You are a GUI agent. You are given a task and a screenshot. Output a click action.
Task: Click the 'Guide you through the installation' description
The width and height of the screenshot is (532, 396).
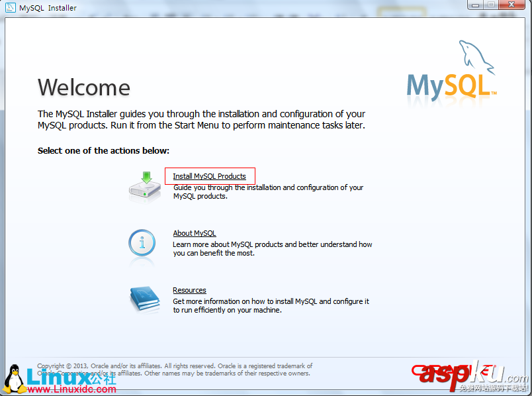[x=268, y=192]
